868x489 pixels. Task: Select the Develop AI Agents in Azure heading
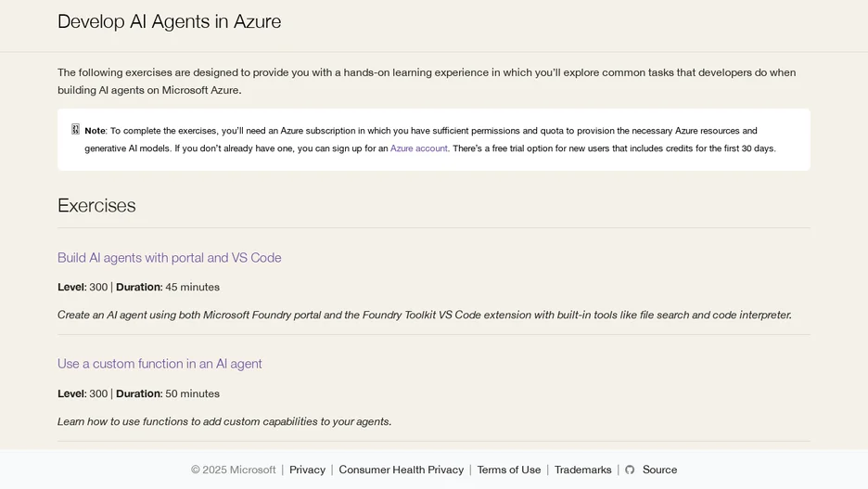(170, 21)
